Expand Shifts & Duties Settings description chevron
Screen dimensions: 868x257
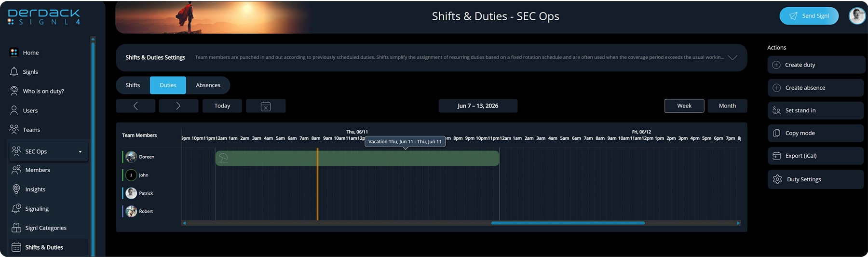[732, 57]
